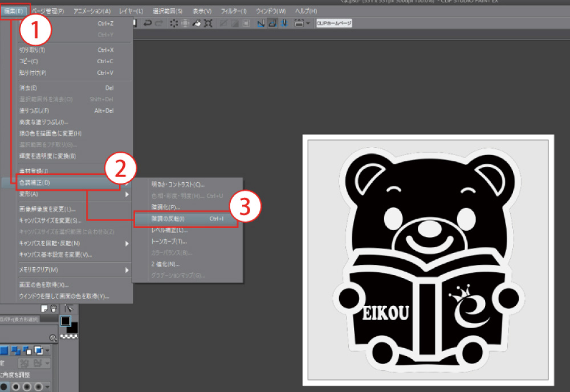570x392 pixels.
Task: Switch to the ツールプロパティ[長方形選択] tab
Action: pos(19,319)
